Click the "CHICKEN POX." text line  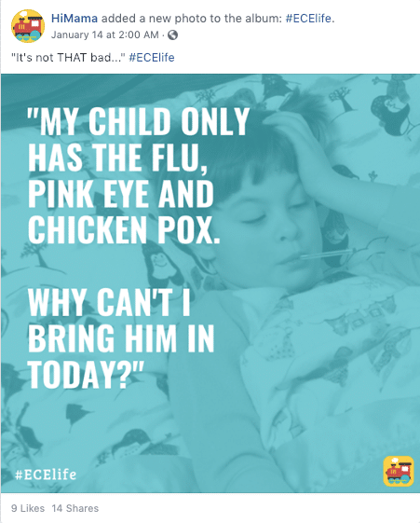tap(124, 230)
